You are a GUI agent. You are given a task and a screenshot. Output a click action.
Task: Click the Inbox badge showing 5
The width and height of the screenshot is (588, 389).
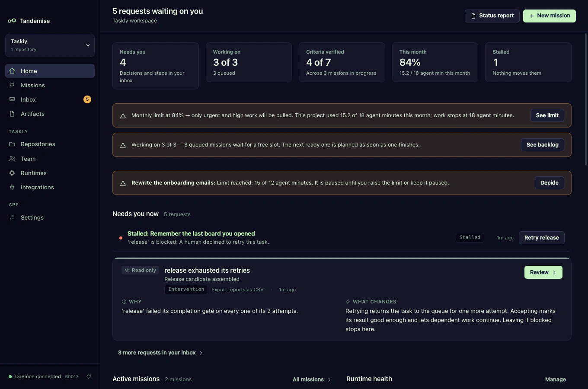pyautogui.click(x=87, y=99)
